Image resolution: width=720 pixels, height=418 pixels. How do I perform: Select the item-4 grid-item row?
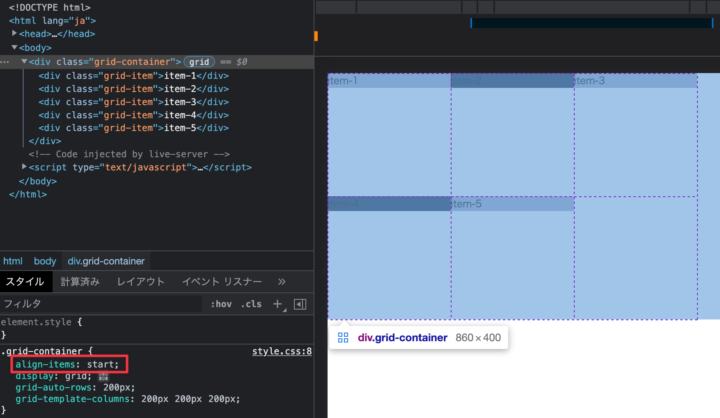tap(134, 115)
